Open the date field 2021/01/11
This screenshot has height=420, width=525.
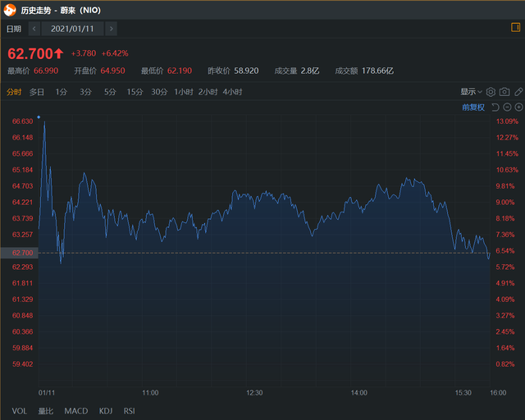(x=73, y=29)
